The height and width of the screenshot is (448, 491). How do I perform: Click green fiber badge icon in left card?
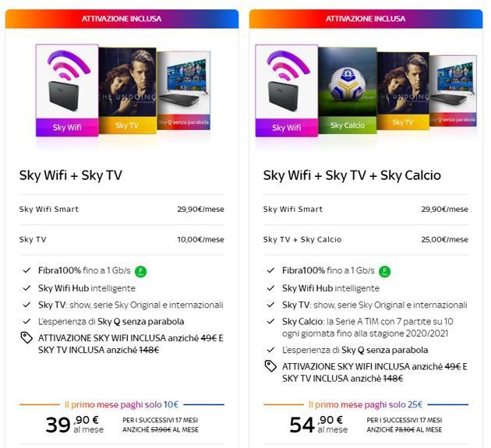tap(143, 271)
